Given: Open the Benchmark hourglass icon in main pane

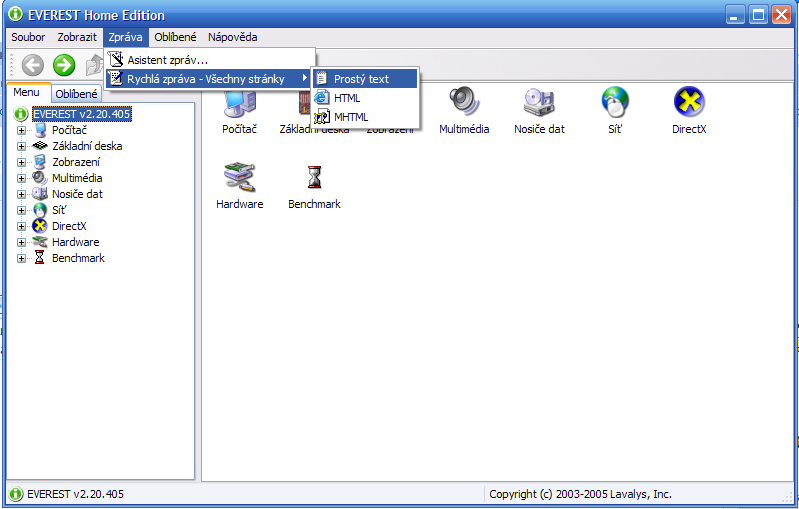Looking at the screenshot, I should tap(314, 177).
